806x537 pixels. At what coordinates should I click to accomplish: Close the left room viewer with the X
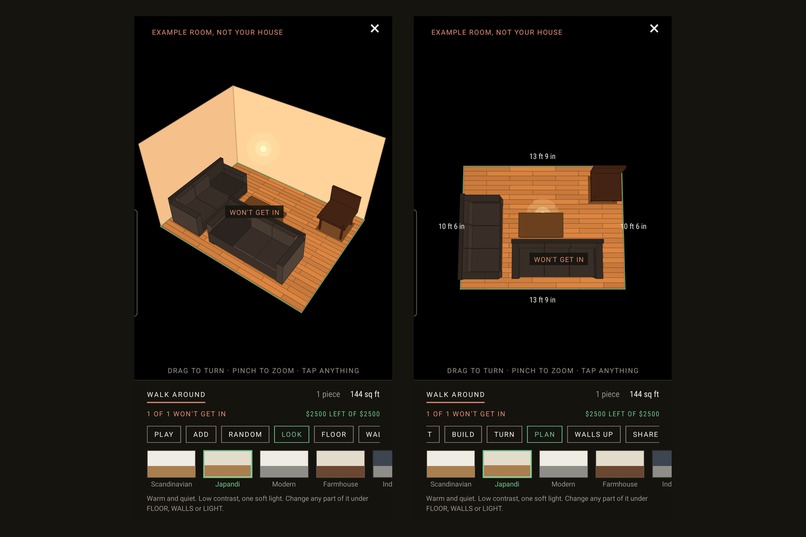pos(375,29)
